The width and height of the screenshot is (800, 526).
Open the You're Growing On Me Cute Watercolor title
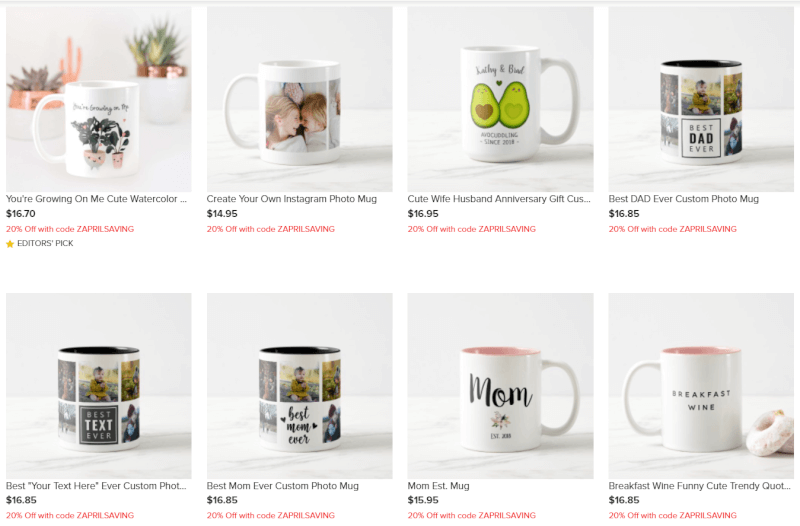coord(96,199)
